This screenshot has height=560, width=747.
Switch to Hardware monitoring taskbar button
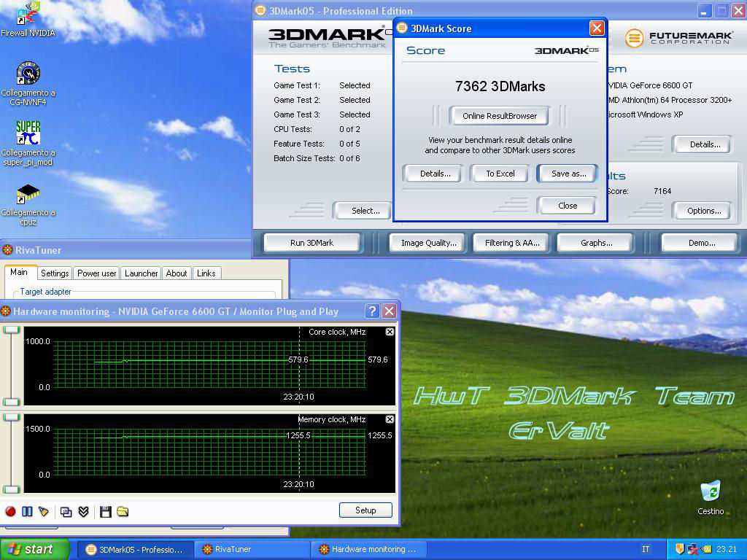tap(368, 550)
